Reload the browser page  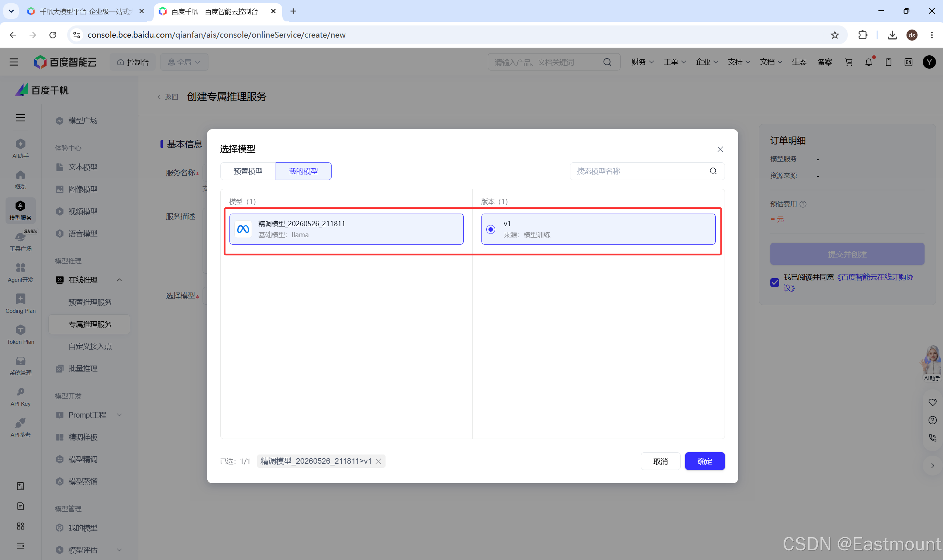coord(53,35)
